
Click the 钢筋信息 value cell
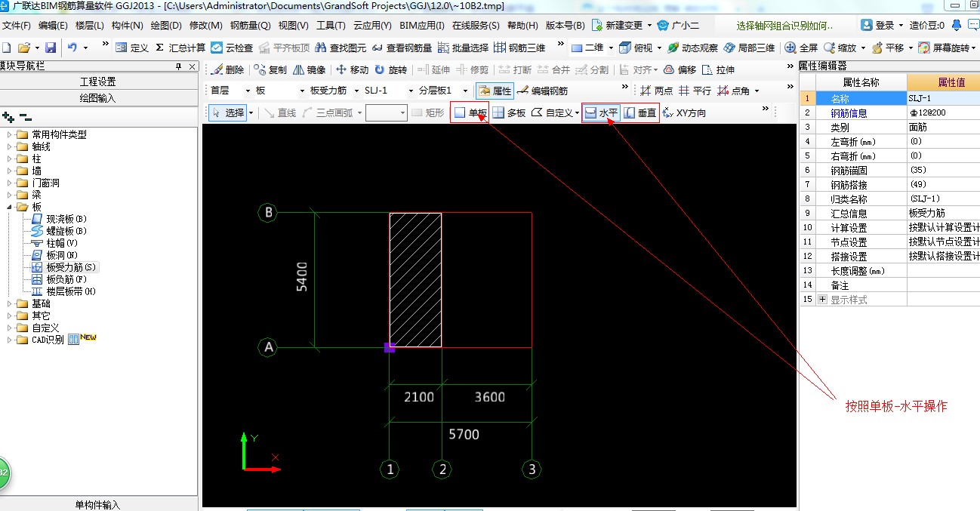[944, 112]
